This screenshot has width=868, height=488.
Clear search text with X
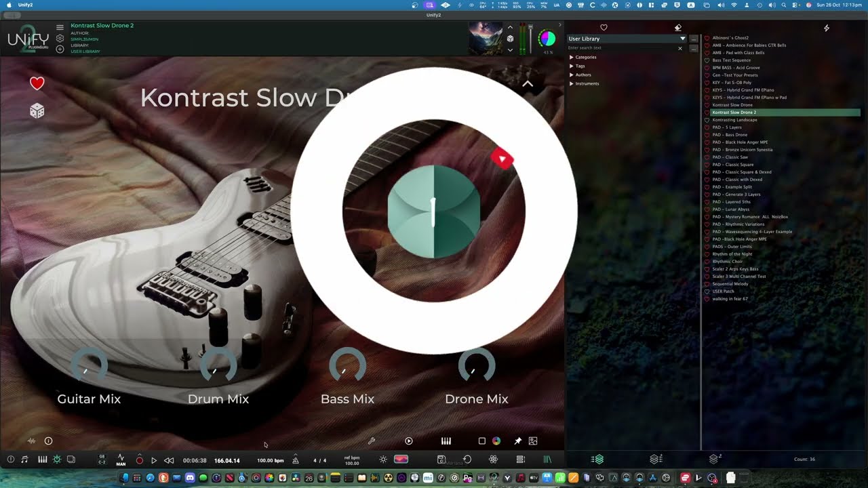(x=680, y=48)
